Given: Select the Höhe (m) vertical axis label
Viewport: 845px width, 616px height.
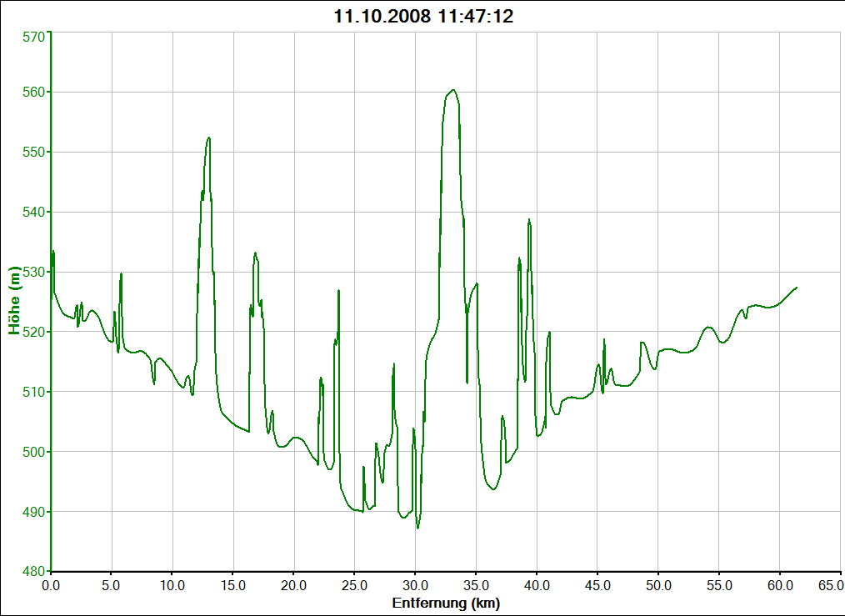Looking at the screenshot, I should [x=14, y=300].
